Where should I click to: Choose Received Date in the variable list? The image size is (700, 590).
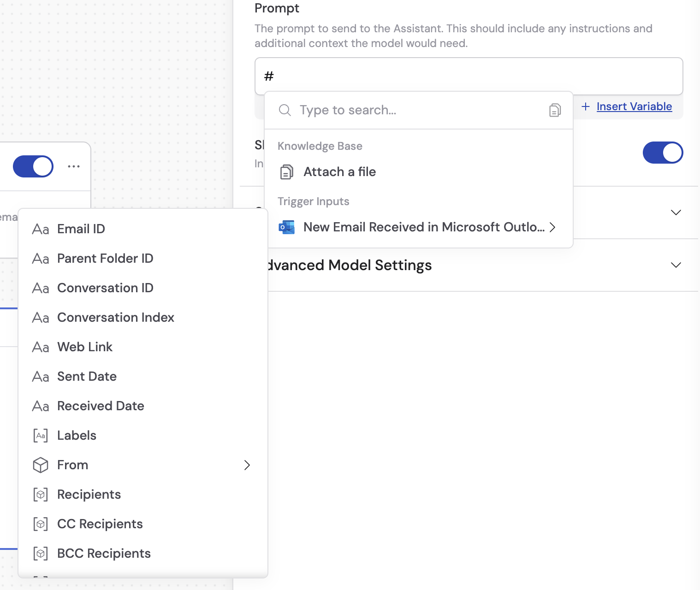click(101, 406)
